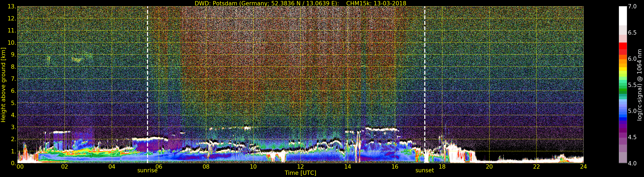Click the time axis tick '12'
The image size is (644, 177).
pos(300,167)
